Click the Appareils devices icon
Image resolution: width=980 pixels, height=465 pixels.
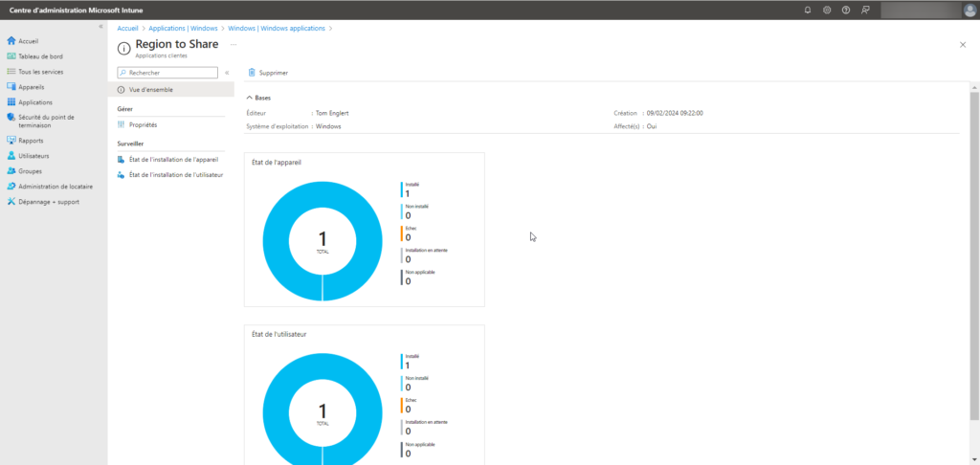pyautogui.click(x=11, y=87)
